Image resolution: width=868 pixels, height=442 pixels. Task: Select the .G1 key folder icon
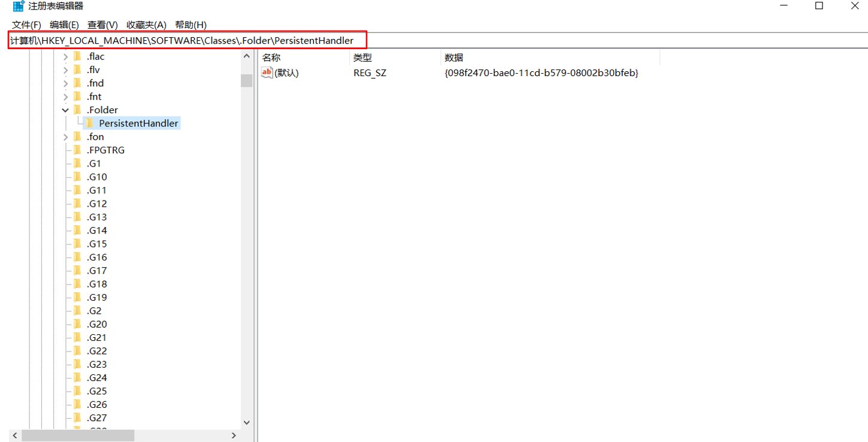(x=77, y=164)
